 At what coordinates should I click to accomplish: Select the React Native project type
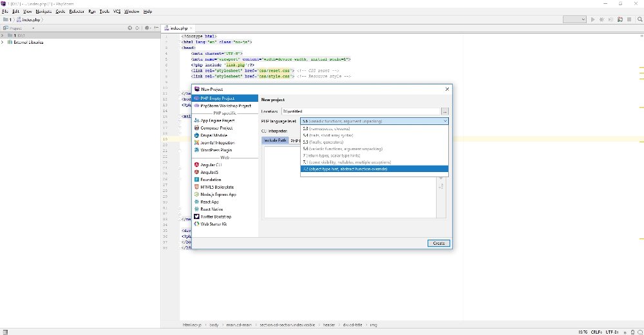(x=212, y=209)
